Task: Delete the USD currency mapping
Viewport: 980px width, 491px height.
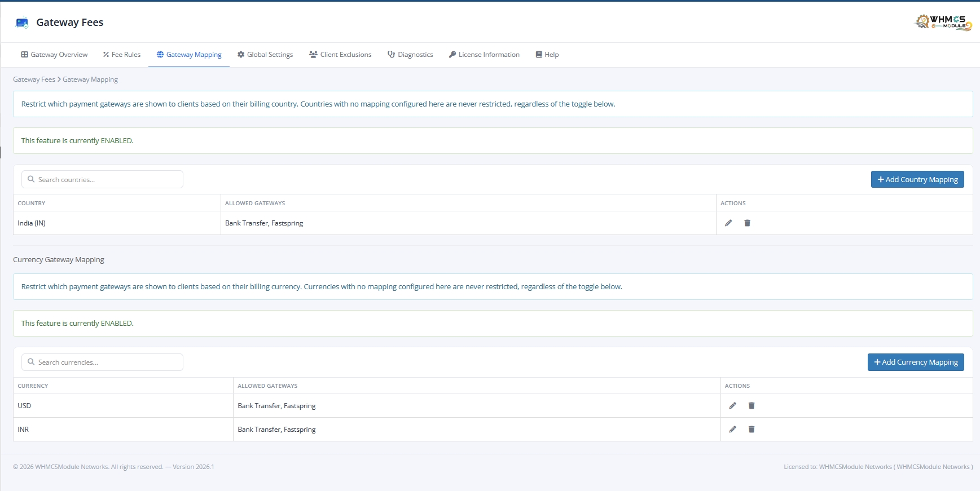Action: [x=752, y=406]
